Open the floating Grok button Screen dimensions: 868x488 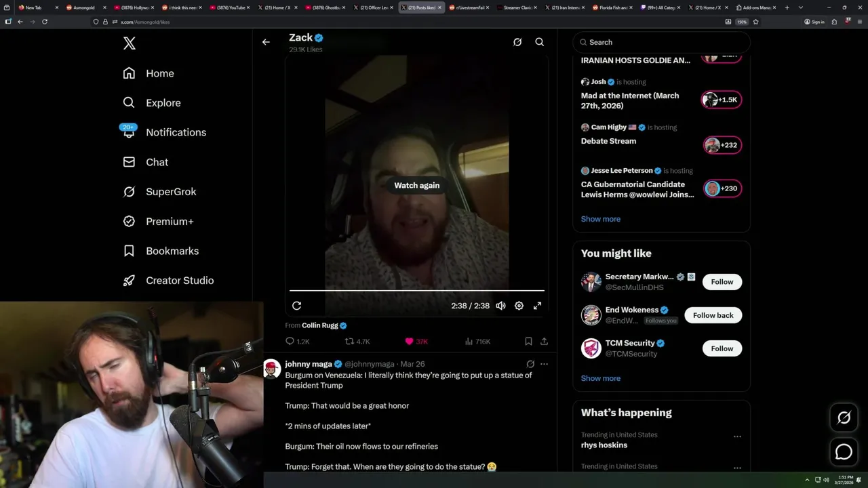point(844,418)
